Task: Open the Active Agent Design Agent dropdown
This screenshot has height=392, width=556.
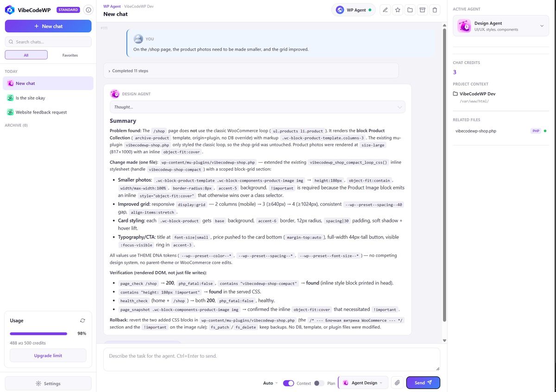Action: tap(501, 26)
